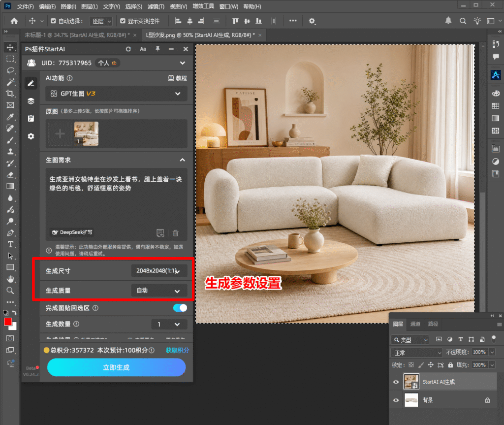Open the 增效工具 menu
The image size is (504, 425).
point(203,6)
